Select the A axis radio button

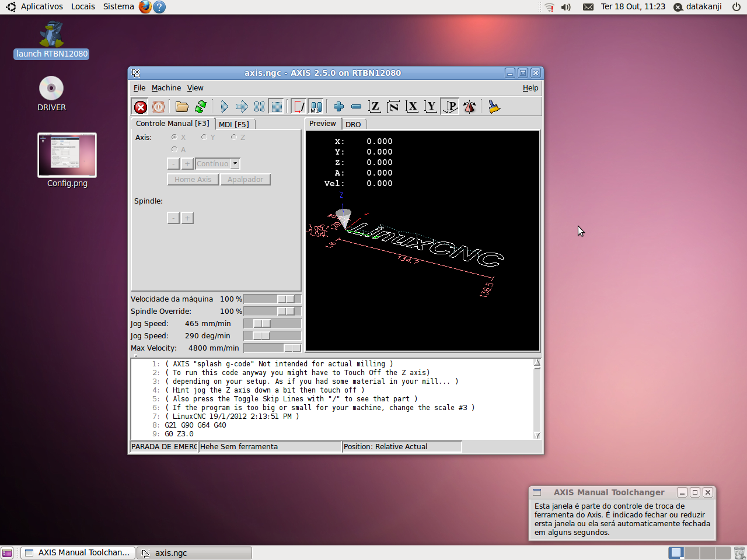174,149
